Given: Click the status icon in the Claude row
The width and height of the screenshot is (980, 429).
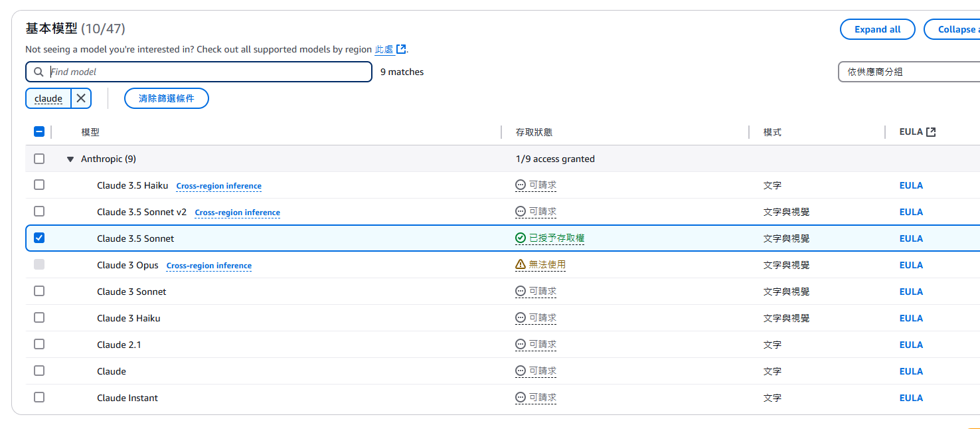Looking at the screenshot, I should [x=521, y=371].
